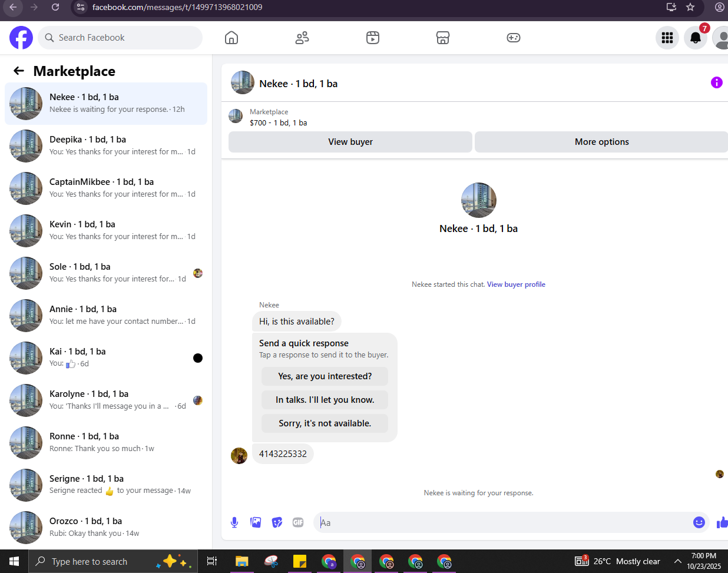The width and height of the screenshot is (728, 573).
Task: Open the apps grid menu icon
Action: pos(667,38)
